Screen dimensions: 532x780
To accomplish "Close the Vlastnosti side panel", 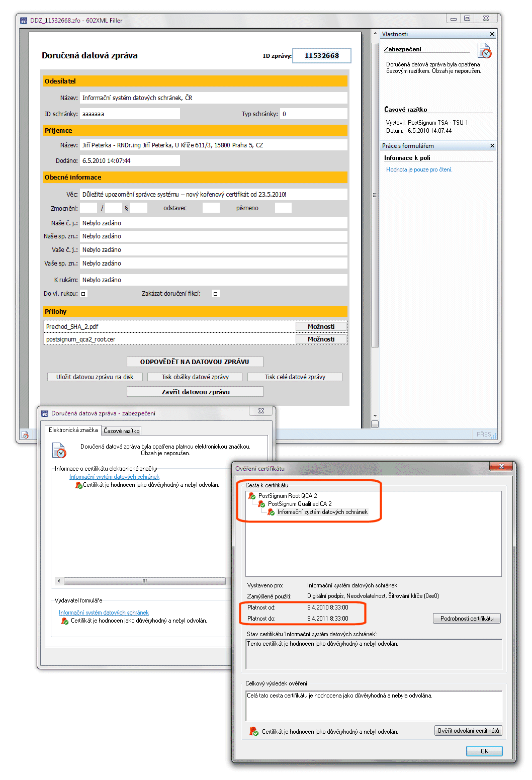I will tap(492, 34).
